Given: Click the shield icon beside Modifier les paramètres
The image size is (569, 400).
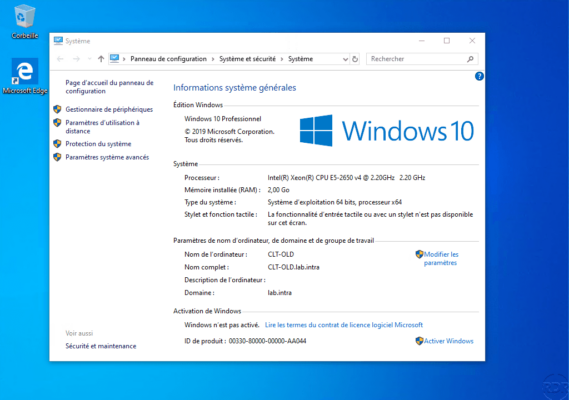Looking at the screenshot, I should pos(419,254).
